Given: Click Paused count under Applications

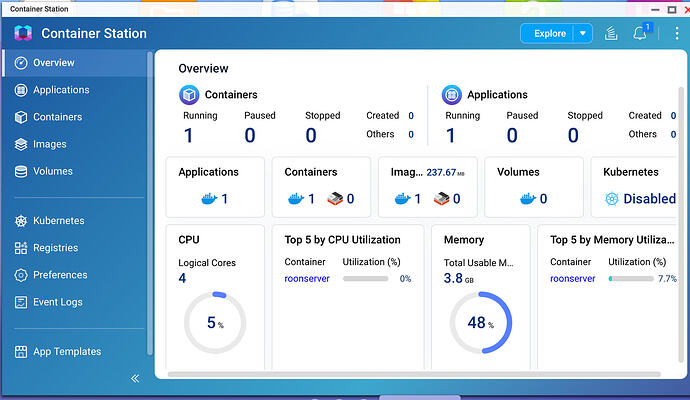Looking at the screenshot, I should coord(512,136).
